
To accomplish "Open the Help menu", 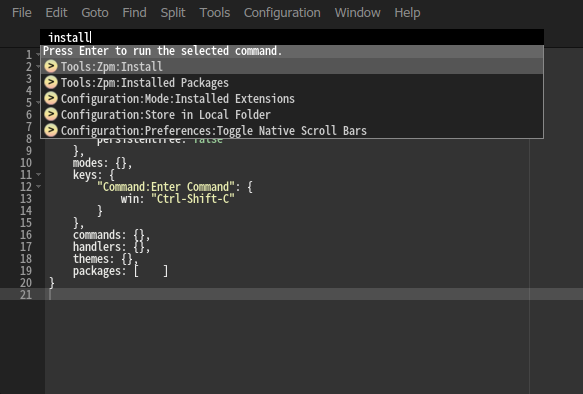I will tap(407, 13).
